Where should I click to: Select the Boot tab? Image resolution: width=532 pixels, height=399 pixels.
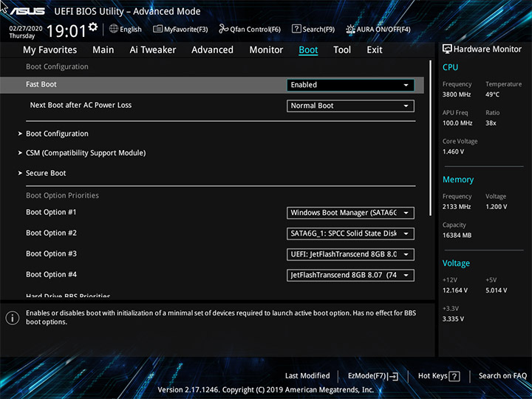(x=308, y=50)
